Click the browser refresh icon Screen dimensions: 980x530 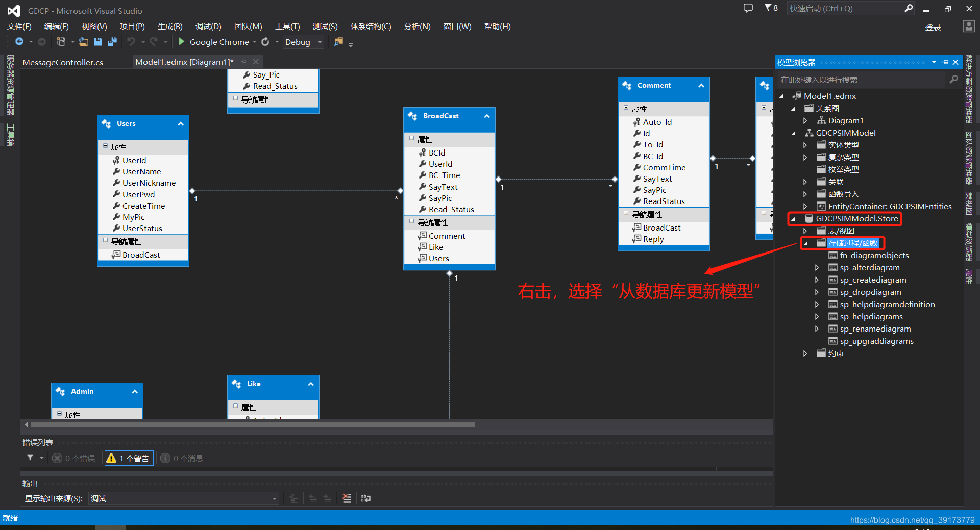point(265,42)
